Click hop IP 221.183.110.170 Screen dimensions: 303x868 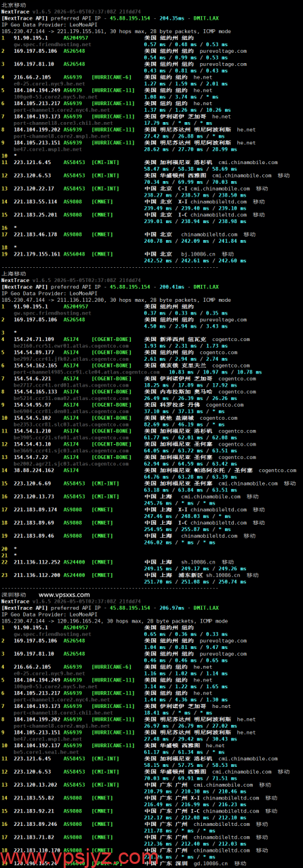click(x=37, y=850)
